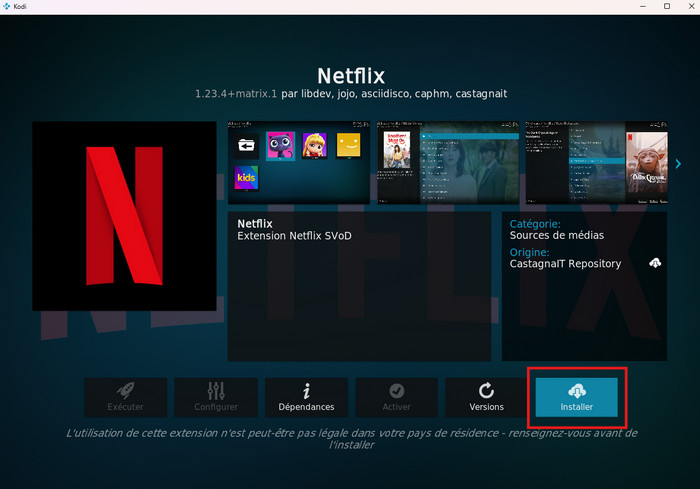Click the Installer button
This screenshot has width=700, height=489.
coord(576,397)
